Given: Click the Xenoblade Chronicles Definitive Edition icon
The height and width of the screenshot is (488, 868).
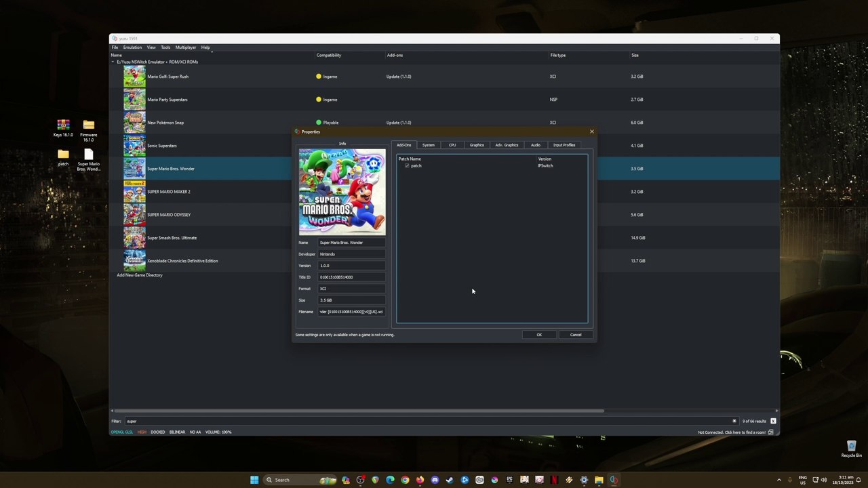Looking at the screenshot, I should click(134, 261).
